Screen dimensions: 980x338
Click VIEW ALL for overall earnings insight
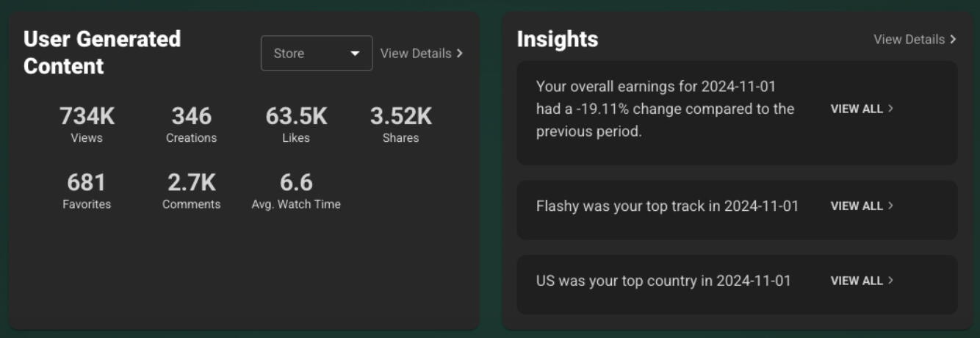(x=857, y=109)
